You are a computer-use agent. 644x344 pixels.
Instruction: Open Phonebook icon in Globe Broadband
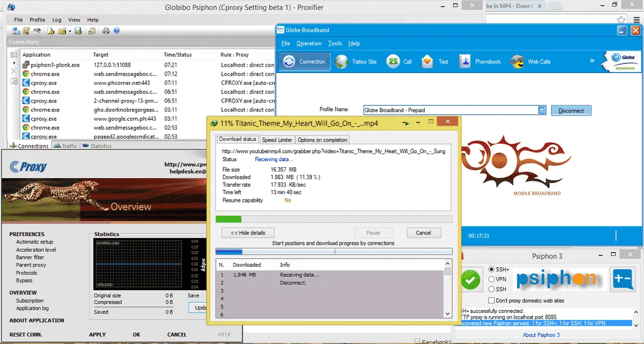pos(465,62)
